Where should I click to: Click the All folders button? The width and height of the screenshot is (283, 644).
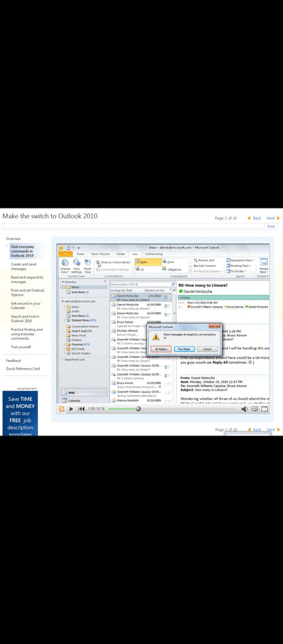click(161, 349)
